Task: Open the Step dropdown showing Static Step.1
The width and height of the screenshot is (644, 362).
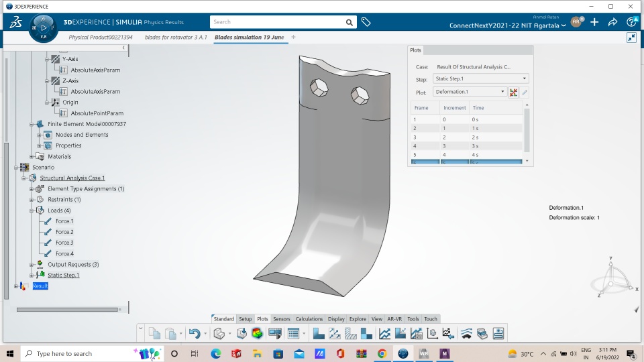Action: (x=480, y=78)
